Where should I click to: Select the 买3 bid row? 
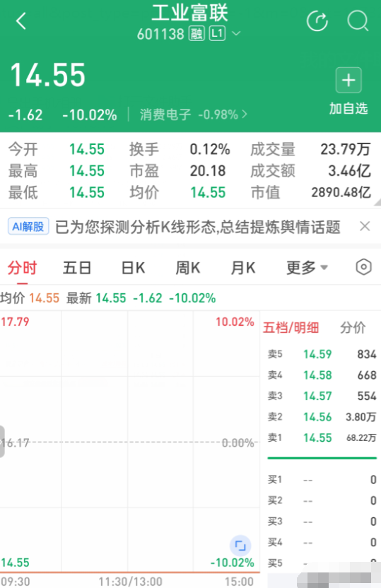click(x=322, y=522)
